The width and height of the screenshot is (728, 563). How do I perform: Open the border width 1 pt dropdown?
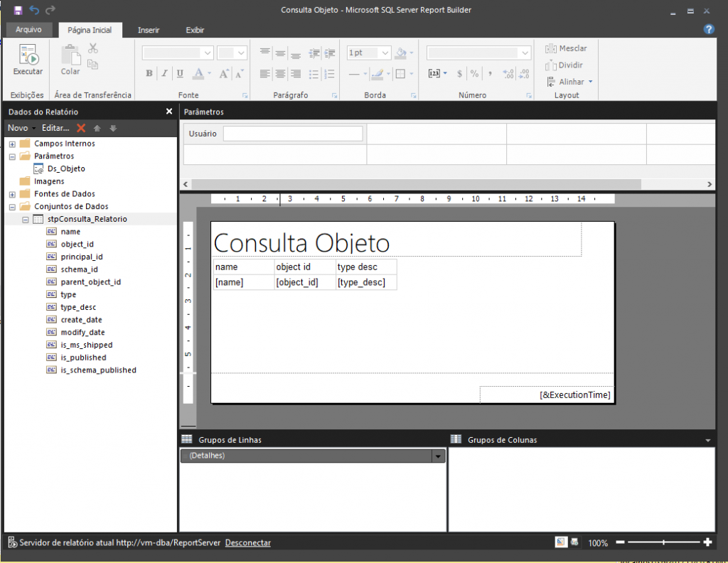pos(385,53)
